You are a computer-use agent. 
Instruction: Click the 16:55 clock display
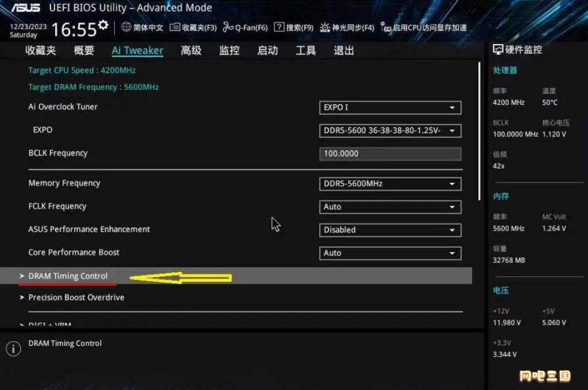point(74,30)
